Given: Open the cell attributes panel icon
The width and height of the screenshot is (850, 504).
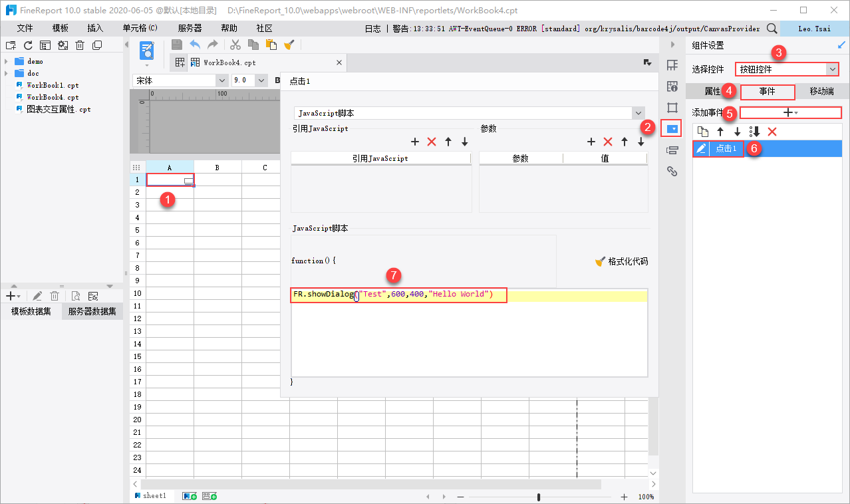Looking at the screenshot, I should click(x=672, y=86).
